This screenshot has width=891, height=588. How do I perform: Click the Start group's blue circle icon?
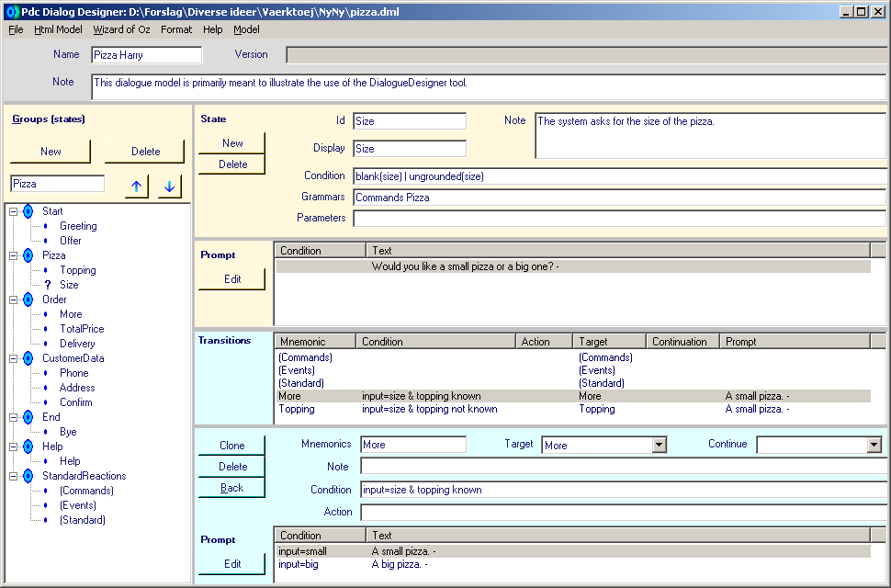tap(28, 211)
